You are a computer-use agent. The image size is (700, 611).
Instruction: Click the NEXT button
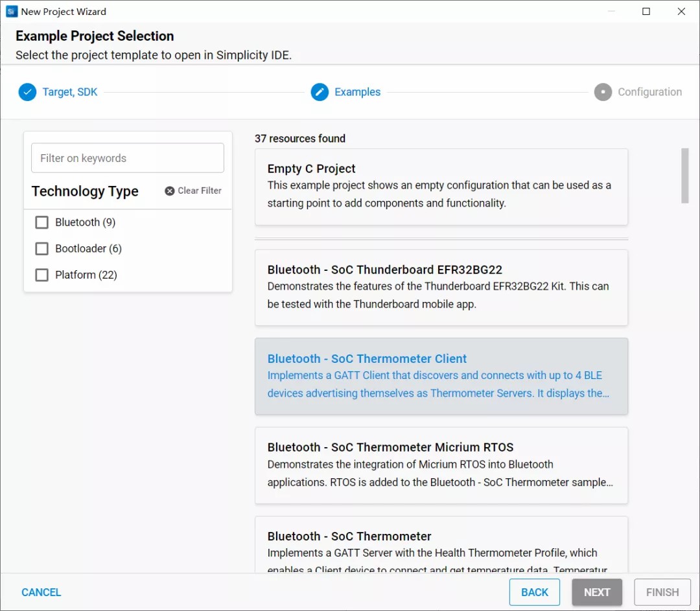tap(597, 592)
